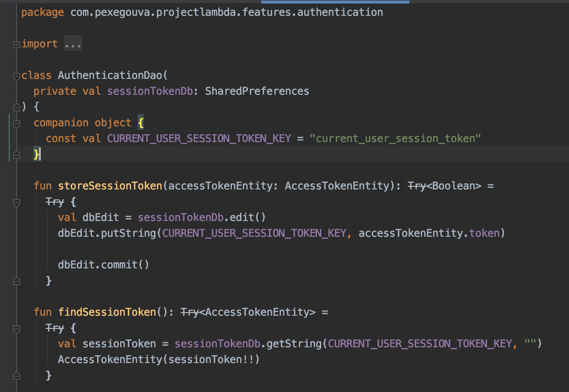Click the package name com.pexegouva.projectlambda.features.authentication
The height and width of the screenshot is (392, 569).
click(x=227, y=12)
